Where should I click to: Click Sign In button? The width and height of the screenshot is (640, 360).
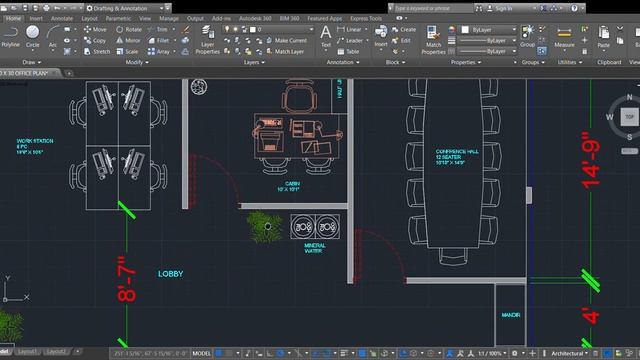pyautogui.click(x=500, y=8)
